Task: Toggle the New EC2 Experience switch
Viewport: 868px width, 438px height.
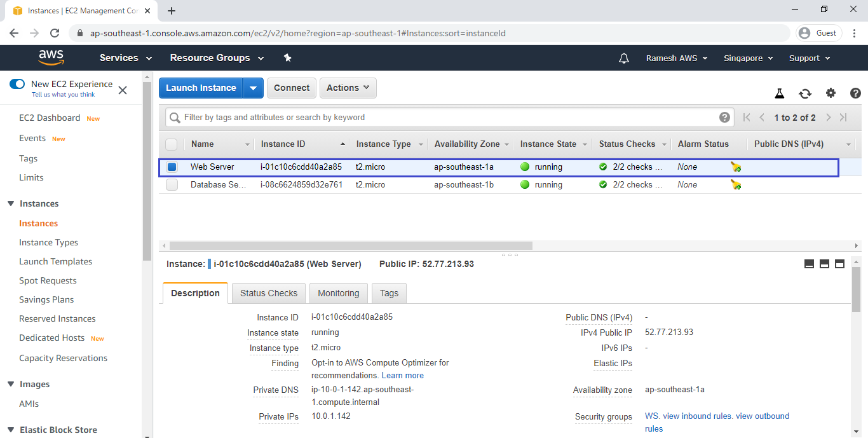Action: (x=17, y=84)
